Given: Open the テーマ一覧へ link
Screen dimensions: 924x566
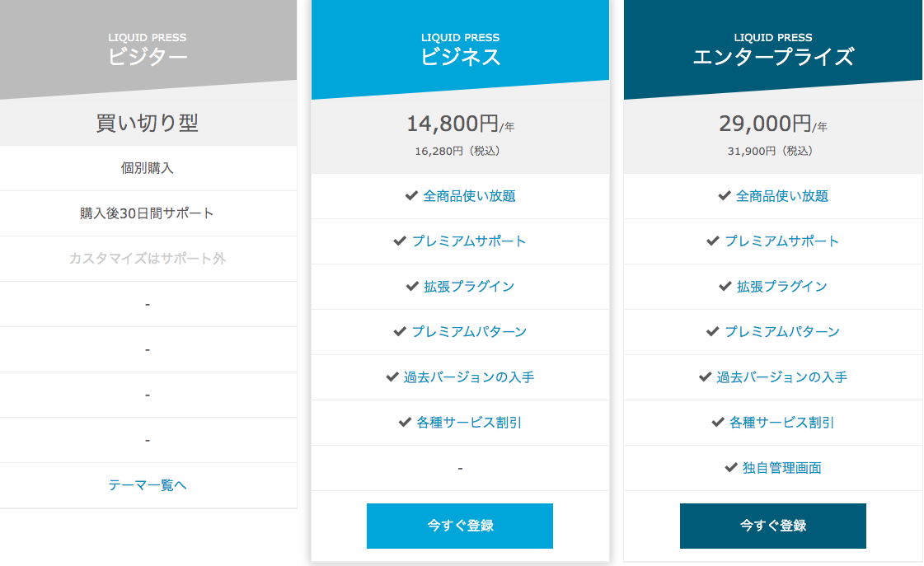Looking at the screenshot, I should [x=148, y=485].
